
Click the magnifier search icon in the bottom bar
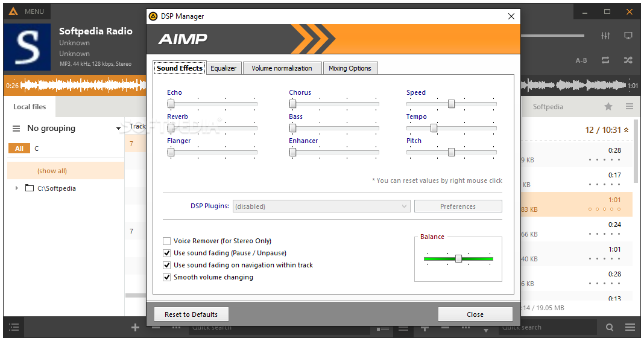[610, 328]
